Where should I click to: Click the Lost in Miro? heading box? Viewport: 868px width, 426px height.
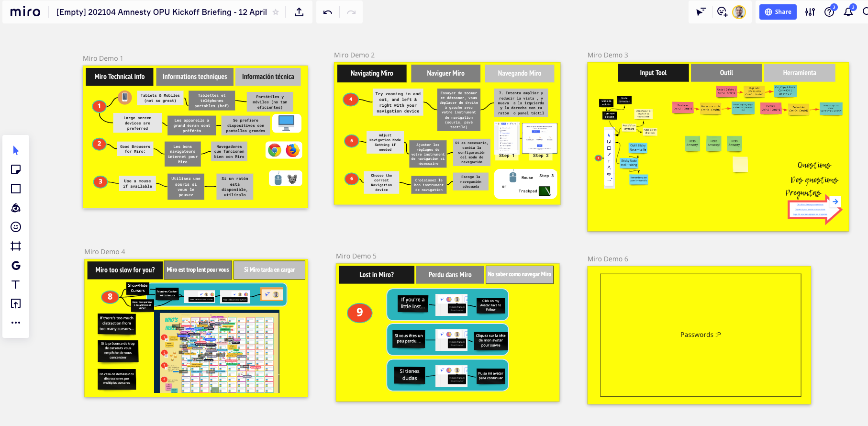coord(377,275)
